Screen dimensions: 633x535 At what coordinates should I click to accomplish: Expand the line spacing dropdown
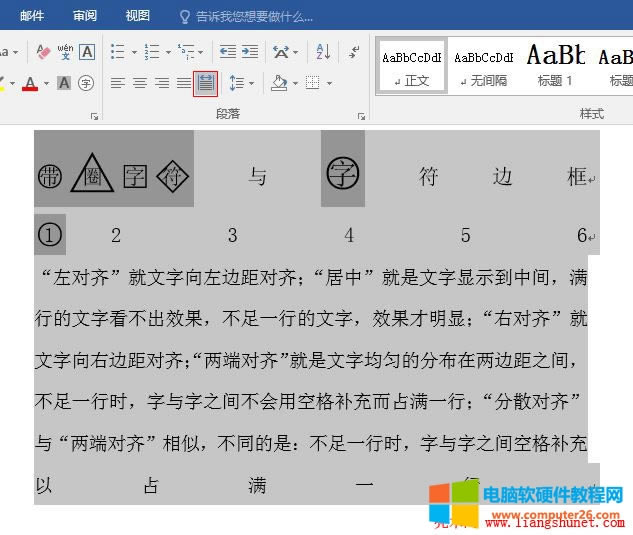(250, 83)
